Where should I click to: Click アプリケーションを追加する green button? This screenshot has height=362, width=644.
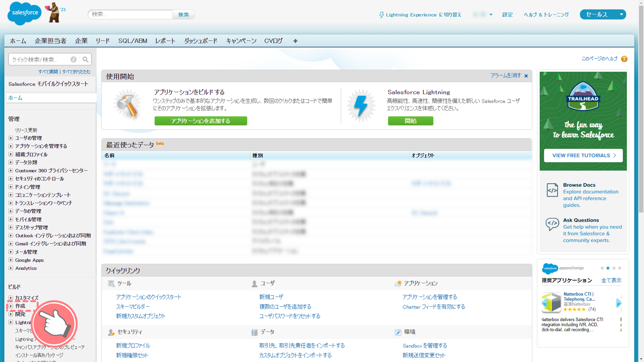(201, 121)
